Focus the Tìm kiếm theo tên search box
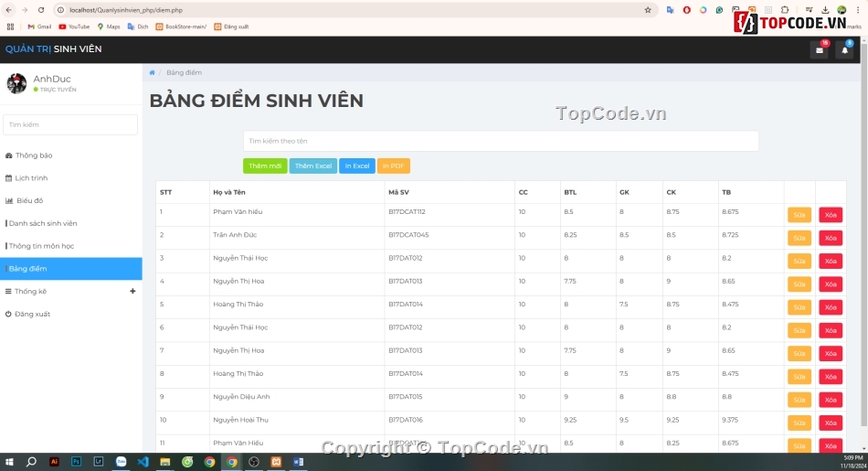Image resolution: width=868 pixels, height=471 pixels. [501, 141]
